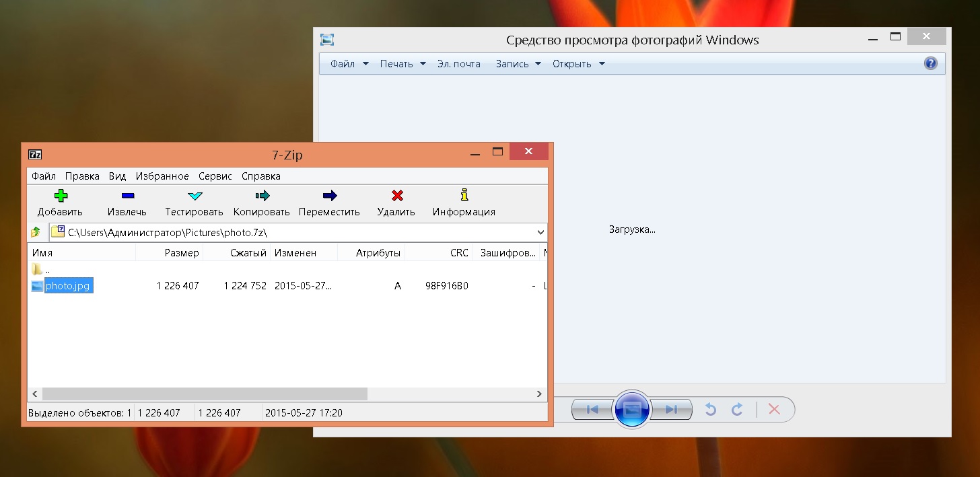Click the Photo Viewer title bar icon
Image resolution: width=980 pixels, height=477 pixels.
[327, 40]
